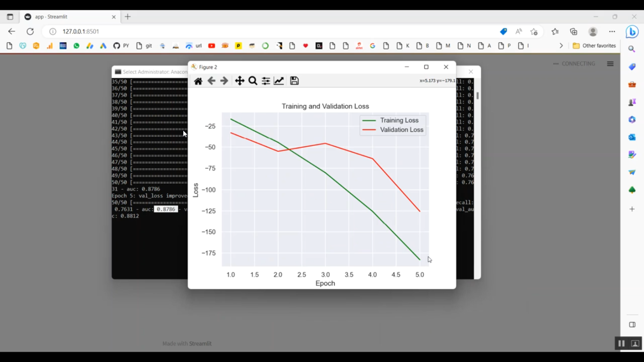The image size is (644, 362).
Task: Click the forward arrow in figure toolbar
Action: (224, 81)
